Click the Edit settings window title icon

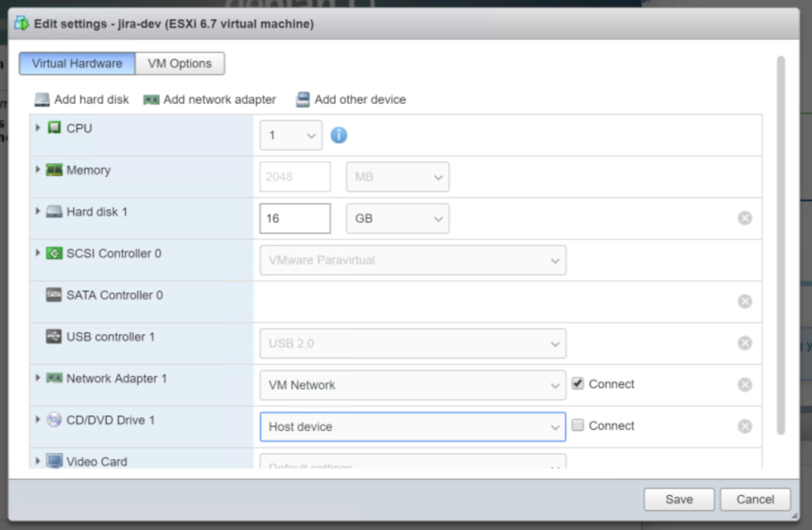(x=21, y=23)
